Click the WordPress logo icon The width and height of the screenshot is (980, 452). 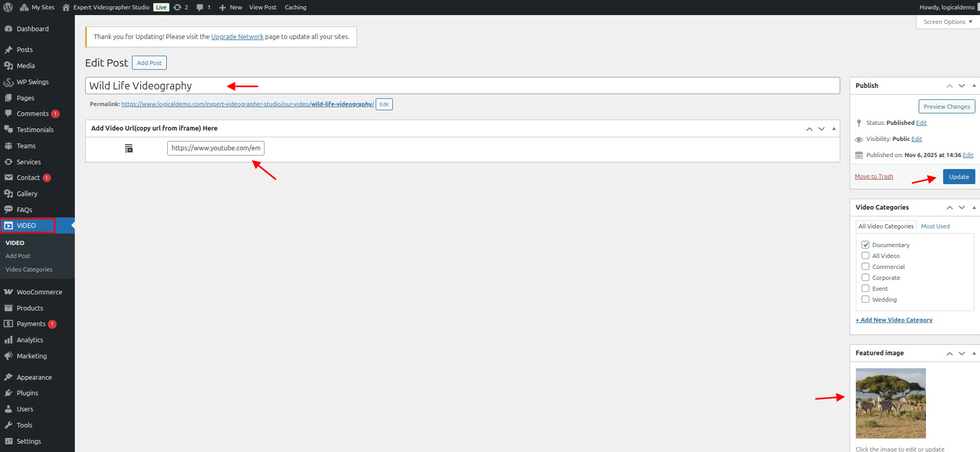click(8, 7)
